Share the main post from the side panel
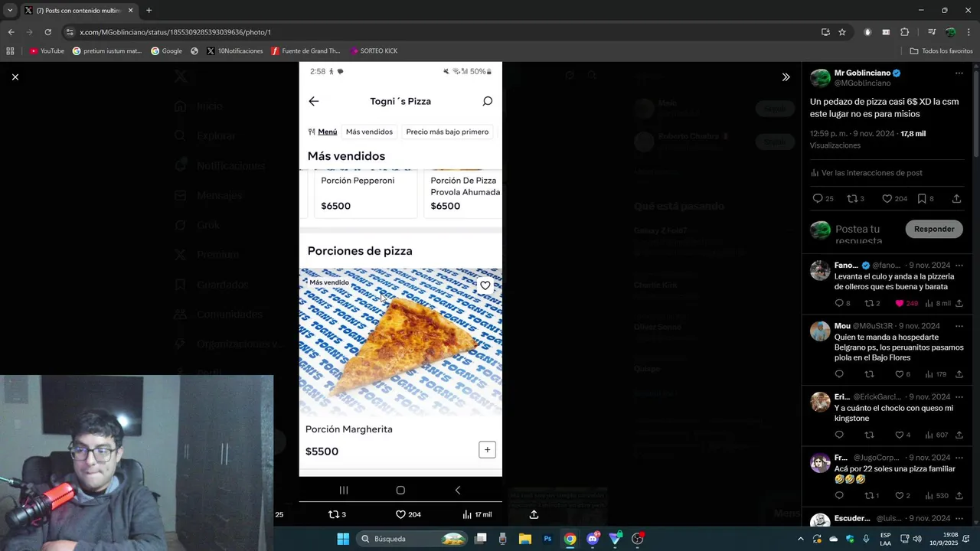 (956, 198)
